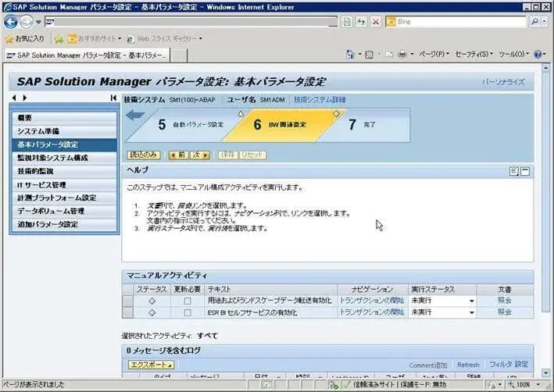Click 照会 link for 用途およびランドスケープ row

coord(505,301)
